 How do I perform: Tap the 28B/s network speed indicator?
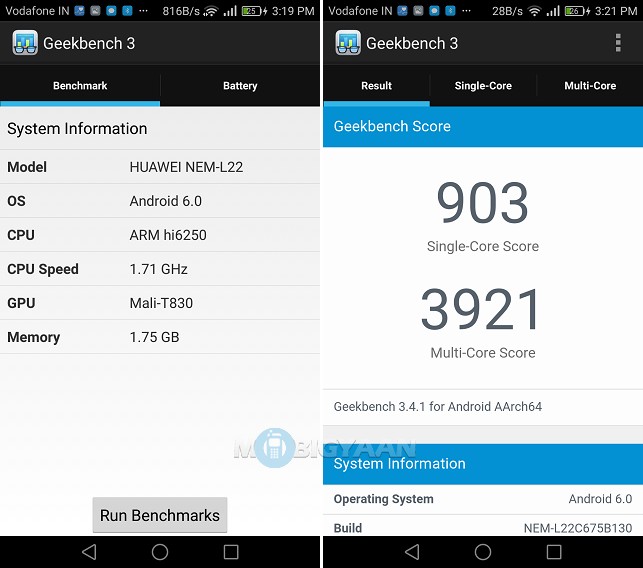(507, 11)
